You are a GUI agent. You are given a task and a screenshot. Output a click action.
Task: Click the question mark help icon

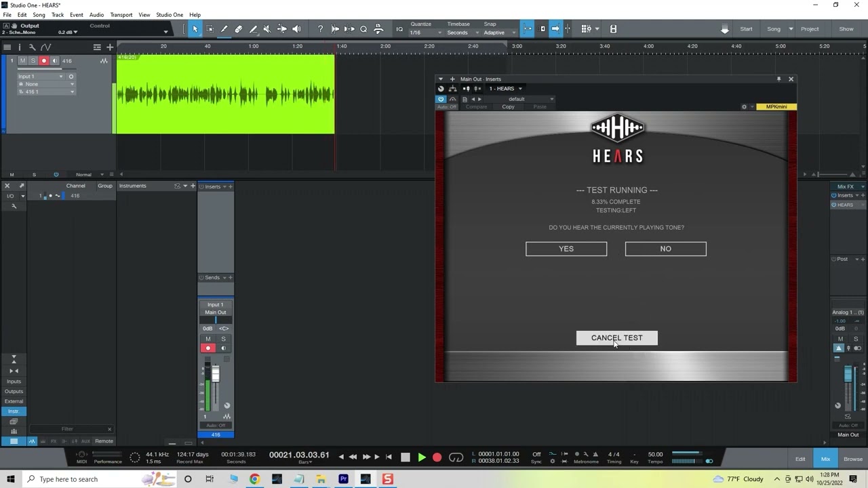click(x=320, y=29)
